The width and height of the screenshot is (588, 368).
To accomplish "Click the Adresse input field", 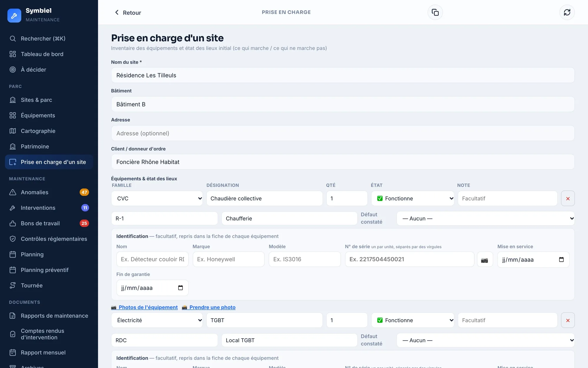I will point(343,133).
